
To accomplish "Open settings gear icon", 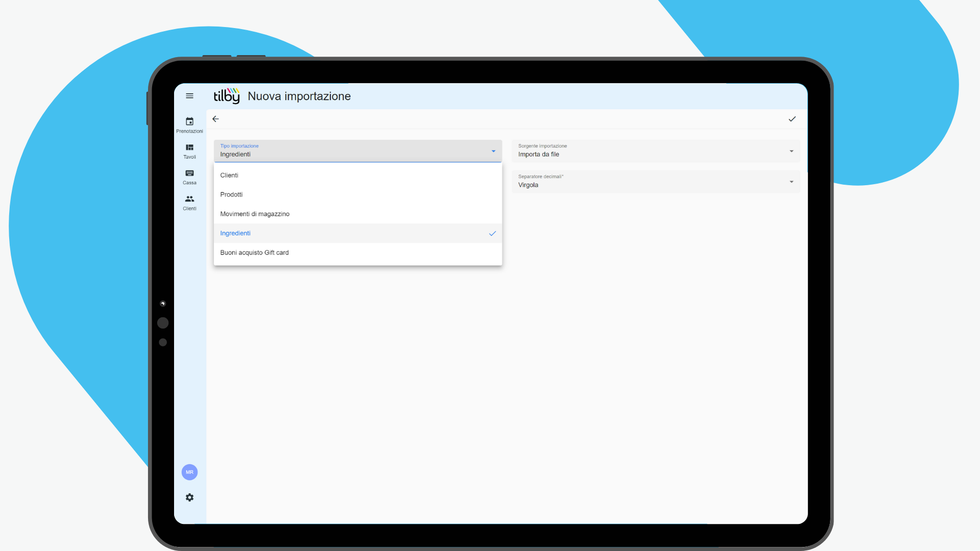I will tap(189, 497).
